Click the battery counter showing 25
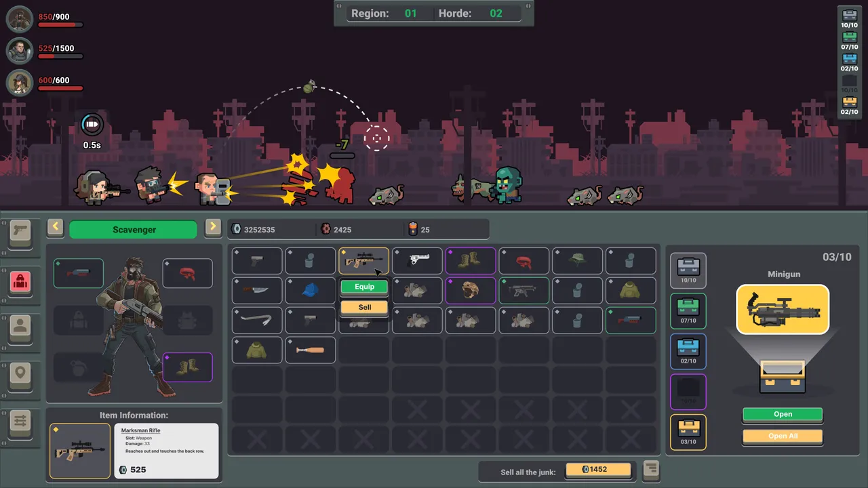The image size is (868, 488). coord(419,230)
